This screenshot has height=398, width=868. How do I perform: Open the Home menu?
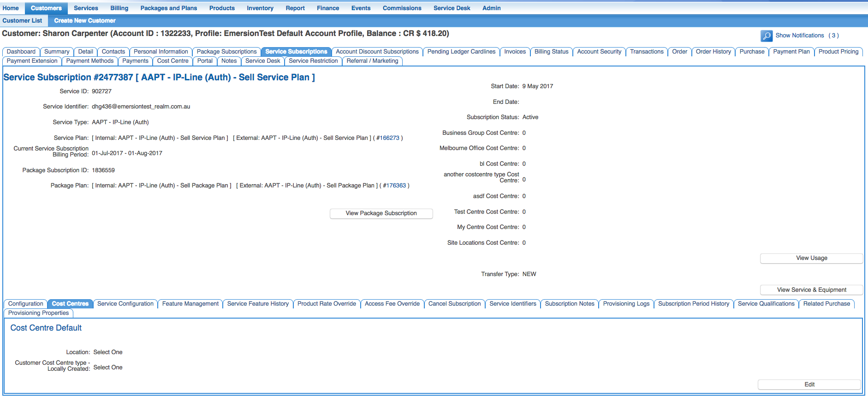click(11, 8)
